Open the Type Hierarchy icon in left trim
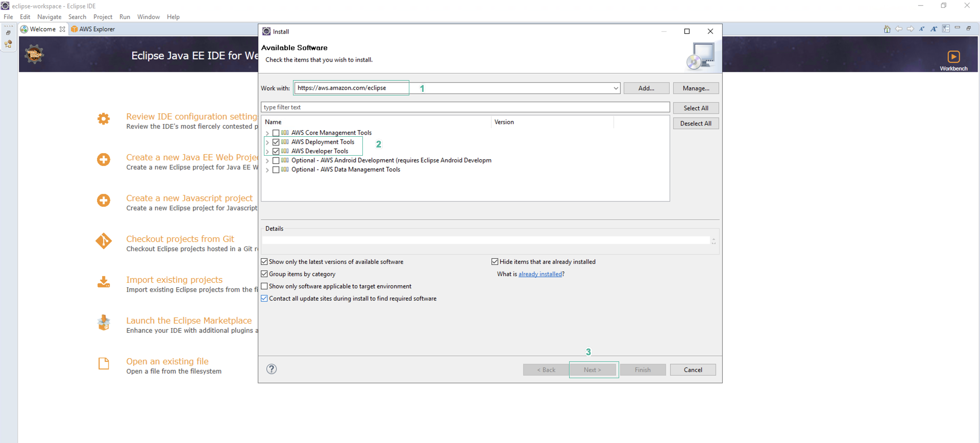The image size is (980, 443). tap(8, 44)
